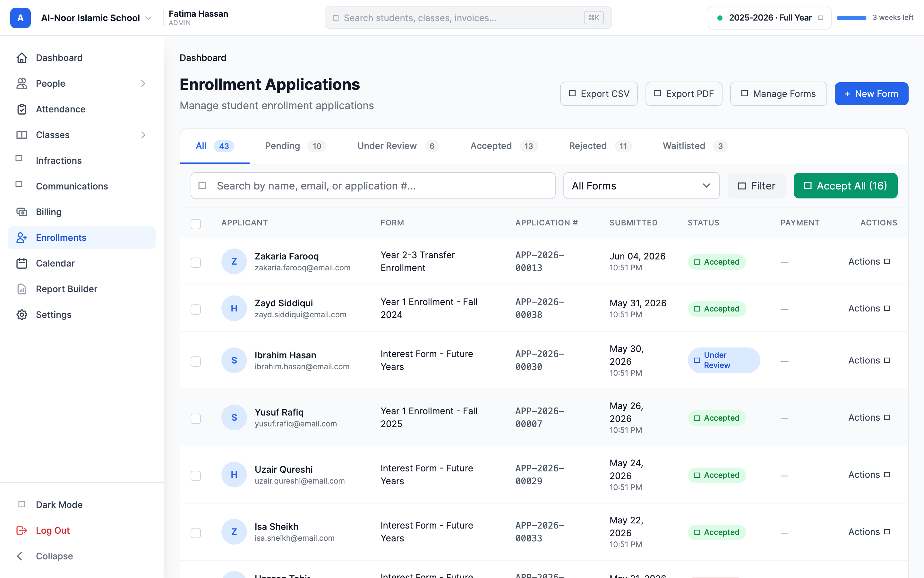
Task: Switch to the All tab
Action: pyautogui.click(x=215, y=146)
